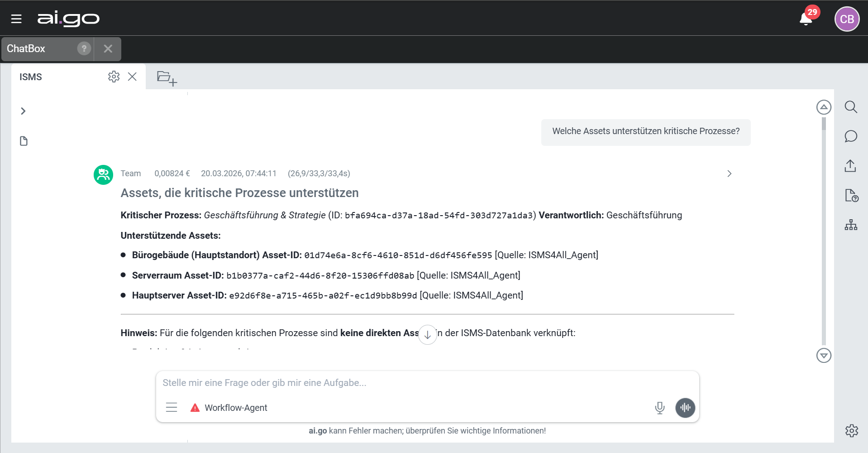Viewport: 868px width, 453px height.
Task: Click the ChatBox help question mark
Action: [x=84, y=48]
